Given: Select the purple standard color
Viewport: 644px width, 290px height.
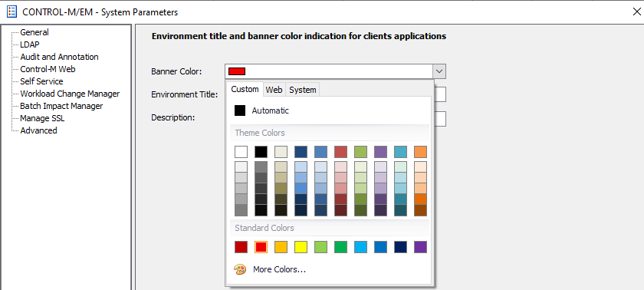Looking at the screenshot, I should click(420, 247).
